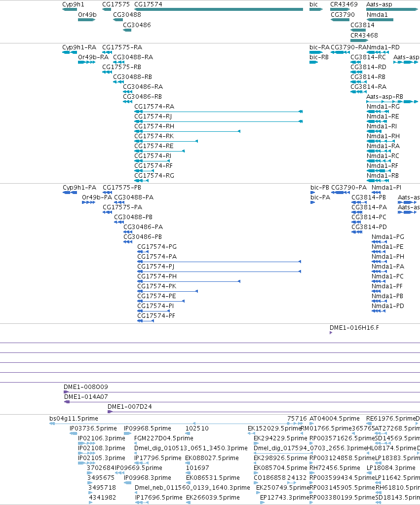This screenshot has height=505, width=420.
Task: Select the CG30486 gene label
Action: click(137, 25)
